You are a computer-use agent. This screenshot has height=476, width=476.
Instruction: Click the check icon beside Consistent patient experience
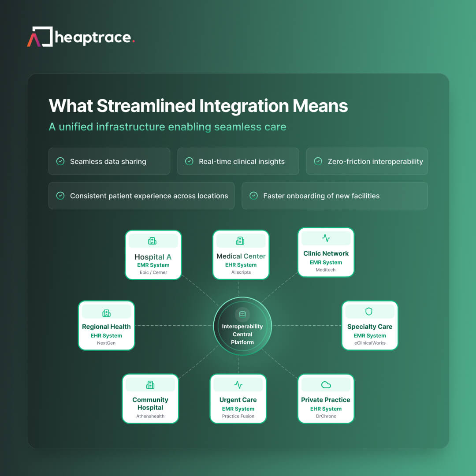tap(60, 196)
